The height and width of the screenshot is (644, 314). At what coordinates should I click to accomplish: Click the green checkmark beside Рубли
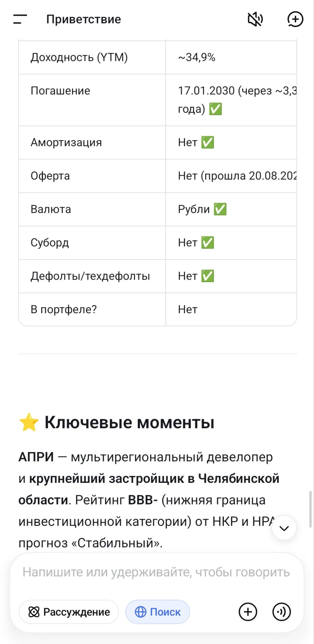tap(220, 209)
